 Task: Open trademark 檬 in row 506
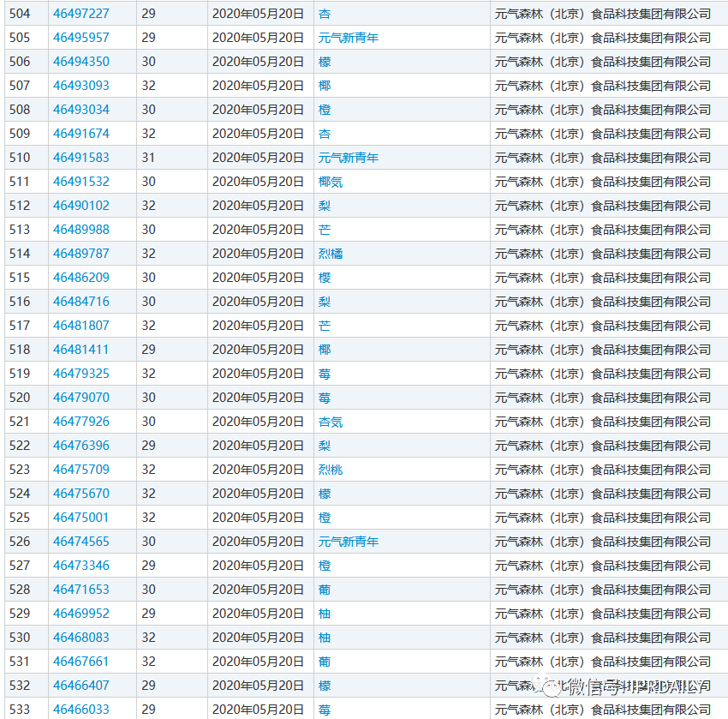pyautogui.click(x=325, y=62)
